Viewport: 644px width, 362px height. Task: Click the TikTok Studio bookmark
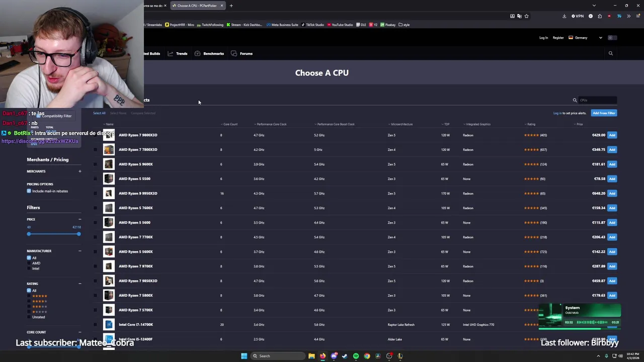coord(312,25)
